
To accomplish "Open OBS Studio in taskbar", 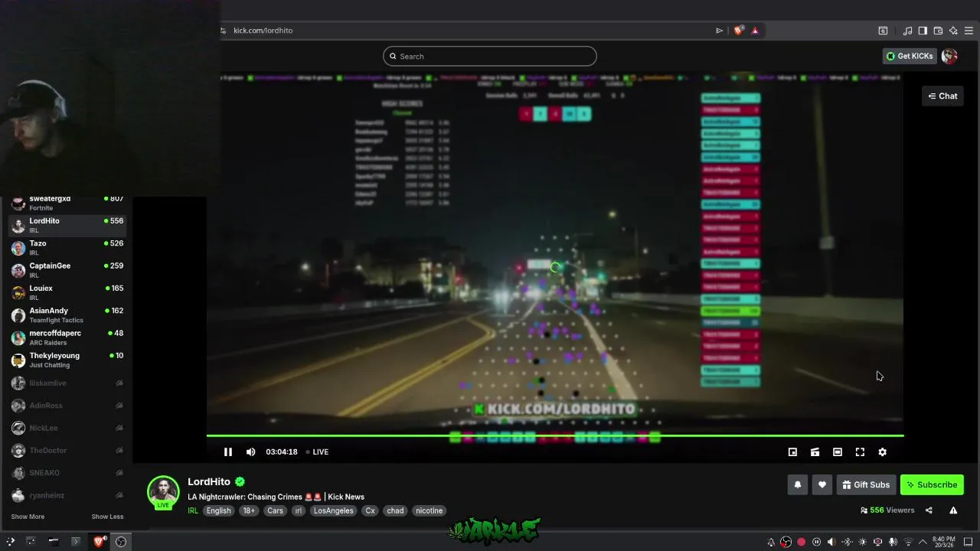I will coord(121,542).
